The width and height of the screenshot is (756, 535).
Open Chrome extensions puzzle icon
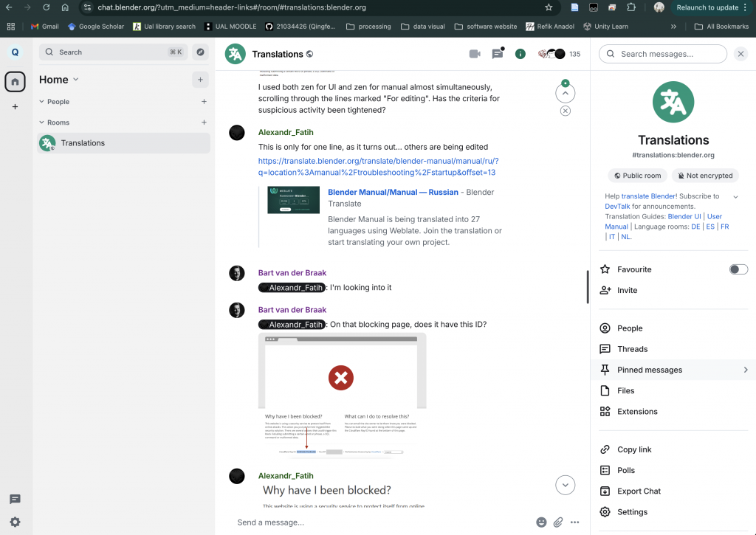click(631, 7)
